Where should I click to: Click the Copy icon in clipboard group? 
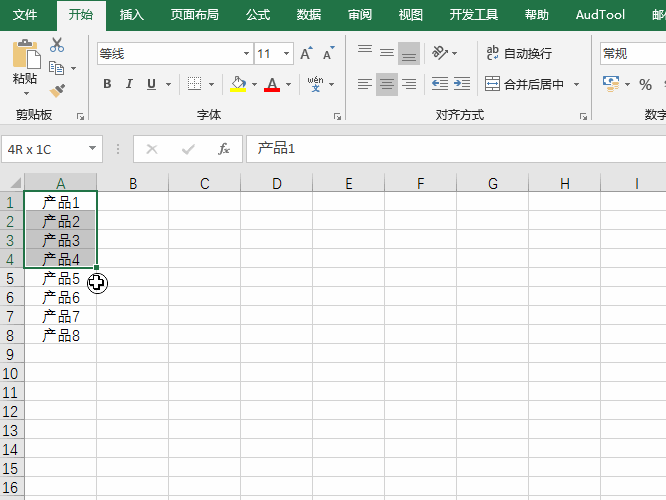tap(56, 68)
